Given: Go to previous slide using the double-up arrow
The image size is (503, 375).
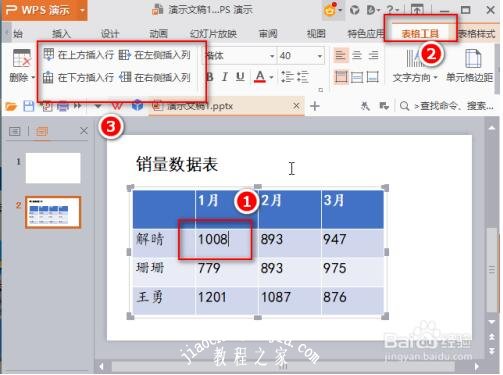Looking at the screenshot, I should [x=492, y=337].
